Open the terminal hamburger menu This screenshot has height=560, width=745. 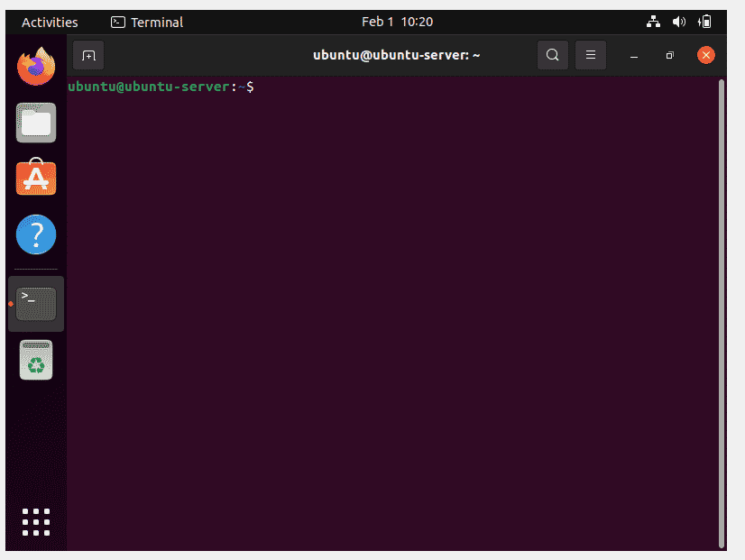tap(591, 55)
